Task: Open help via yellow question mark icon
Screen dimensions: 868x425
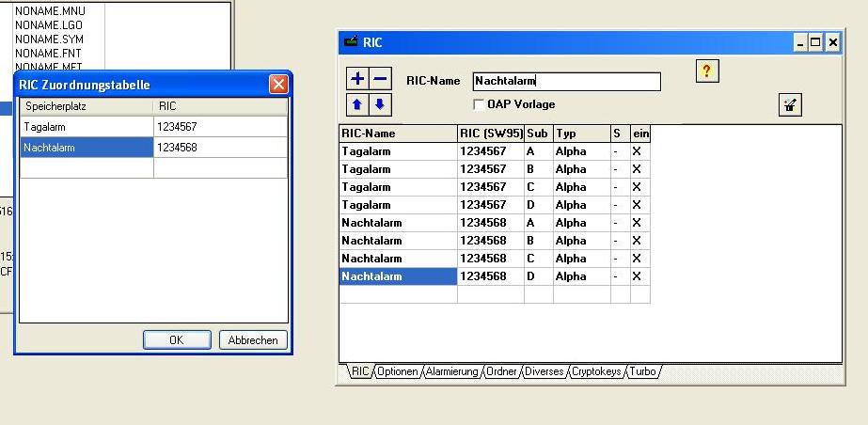Action: coord(706,71)
